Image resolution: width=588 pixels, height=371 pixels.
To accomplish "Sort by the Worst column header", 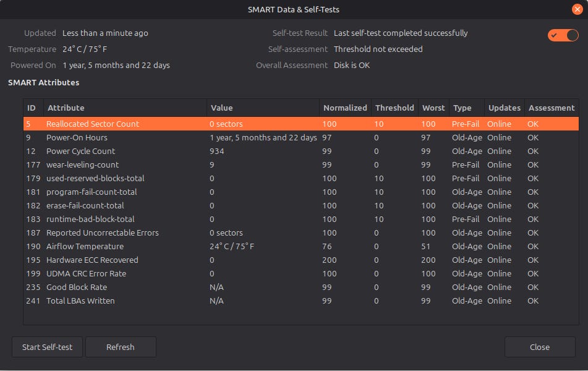I will coord(433,108).
